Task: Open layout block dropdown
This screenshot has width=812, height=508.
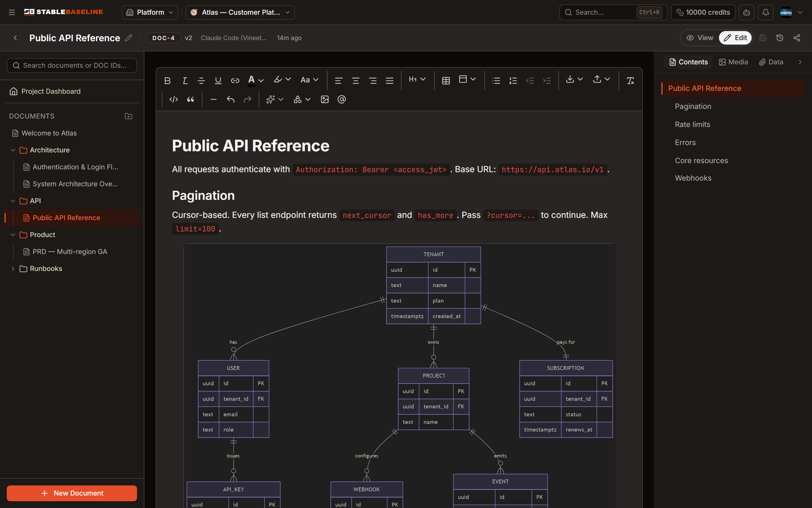Action: [467, 79]
